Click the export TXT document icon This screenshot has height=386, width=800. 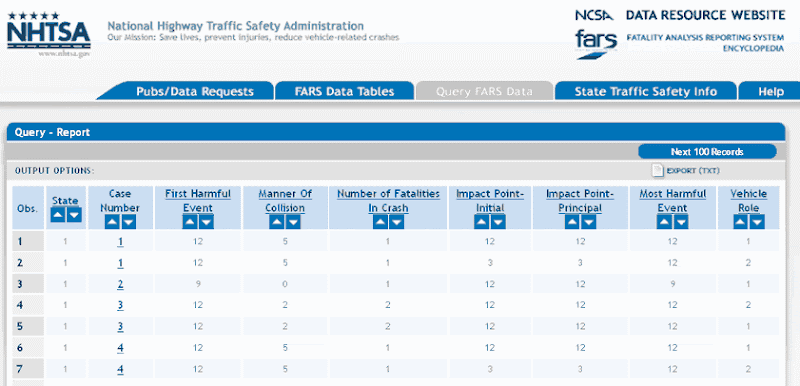click(x=658, y=171)
